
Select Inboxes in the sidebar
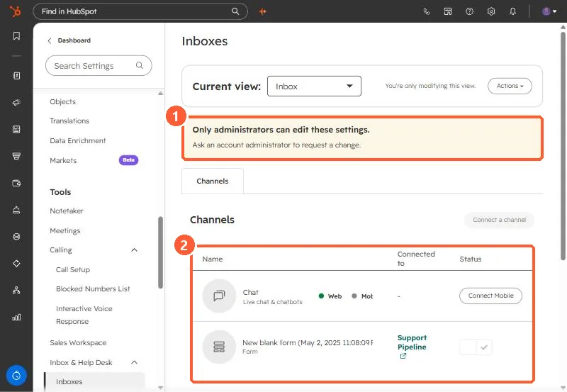94,382
